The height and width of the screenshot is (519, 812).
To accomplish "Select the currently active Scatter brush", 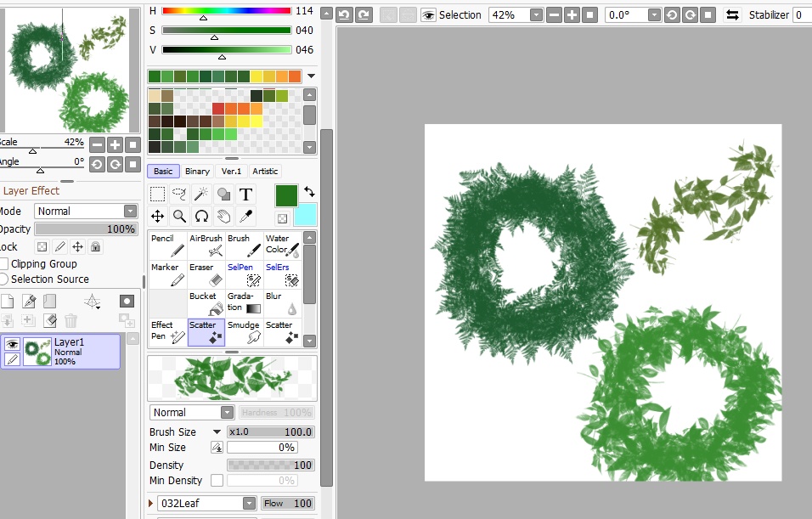I will (206, 330).
